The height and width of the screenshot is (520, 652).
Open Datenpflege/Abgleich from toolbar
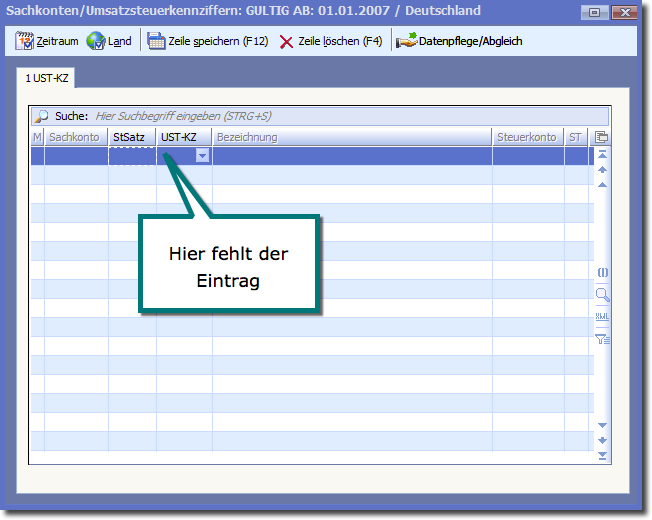[459, 42]
